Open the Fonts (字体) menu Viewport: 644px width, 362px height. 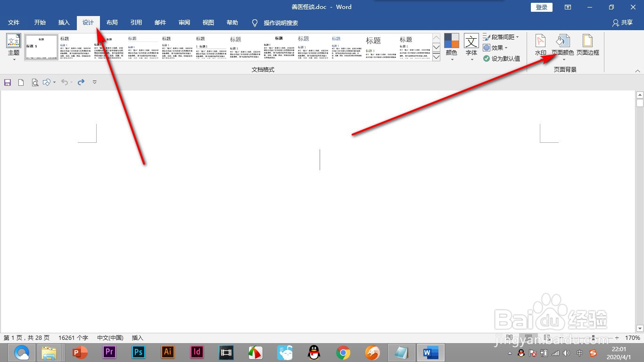(x=471, y=47)
